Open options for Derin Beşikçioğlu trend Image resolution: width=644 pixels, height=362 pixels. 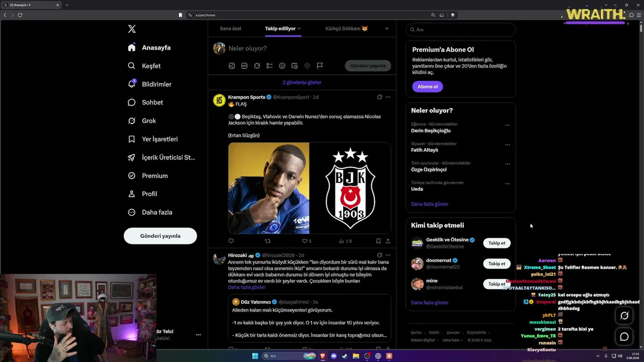tap(507, 125)
